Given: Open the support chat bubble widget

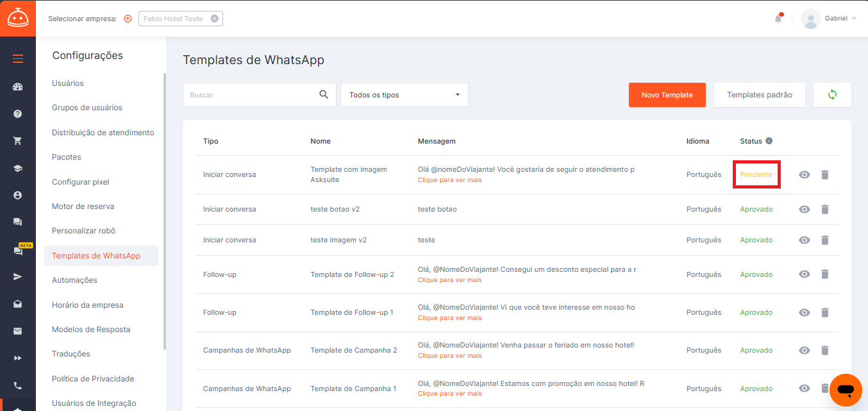Looking at the screenshot, I should tap(846, 389).
